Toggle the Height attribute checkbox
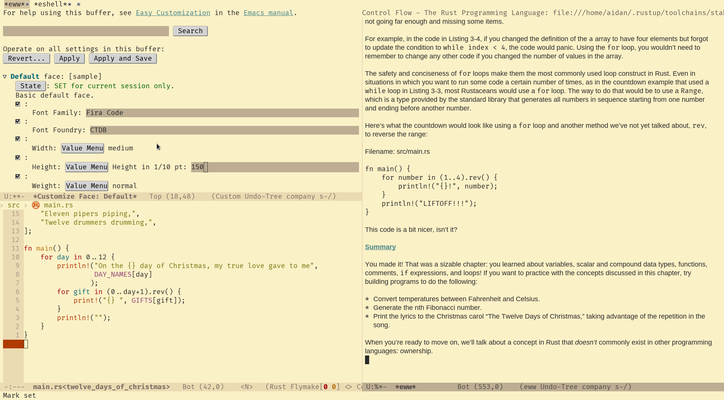724x400 pixels. click(x=18, y=158)
